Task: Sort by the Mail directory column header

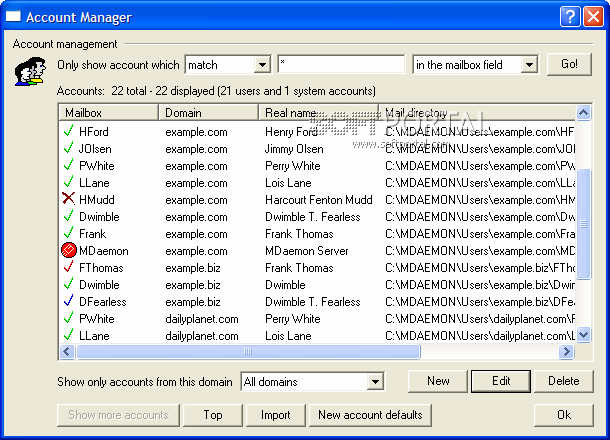Action: (x=477, y=113)
